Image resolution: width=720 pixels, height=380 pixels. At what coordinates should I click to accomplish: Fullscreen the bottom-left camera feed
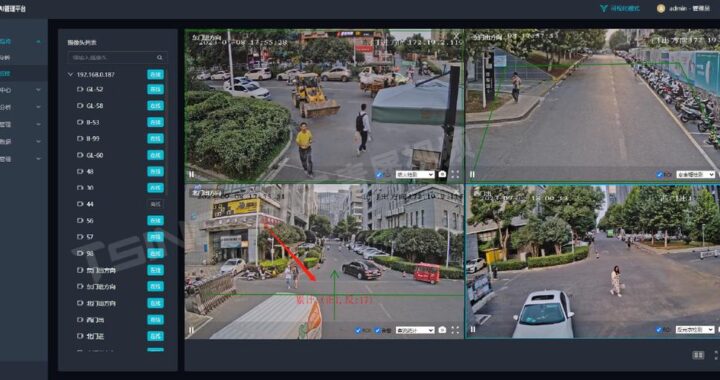pyautogui.click(x=455, y=330)
